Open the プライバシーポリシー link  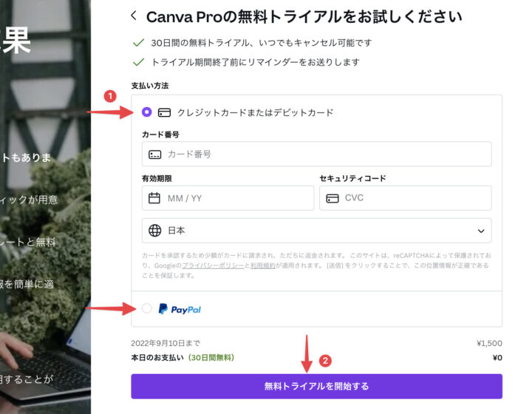213,265
